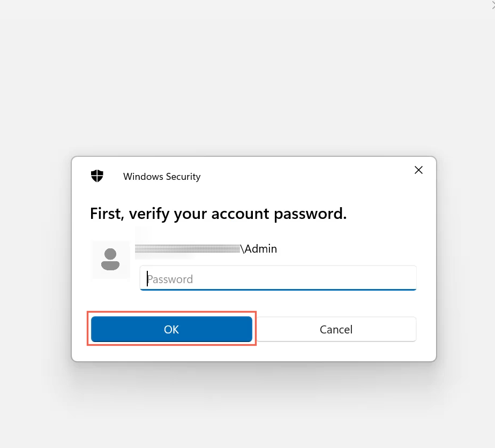This screenshot has width=495, height=448.
Task: Click the 'verify your account password' heading
Action: (x=217, y=214)
